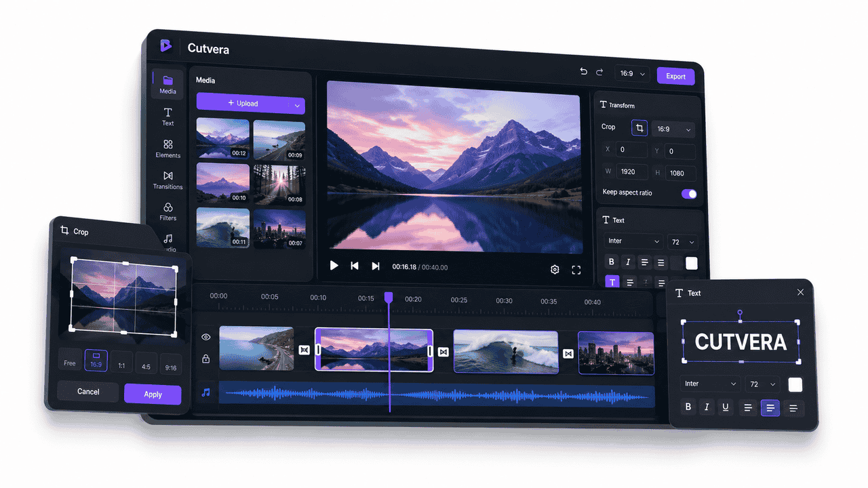Skip to the next clip

(x=375, y=266)
